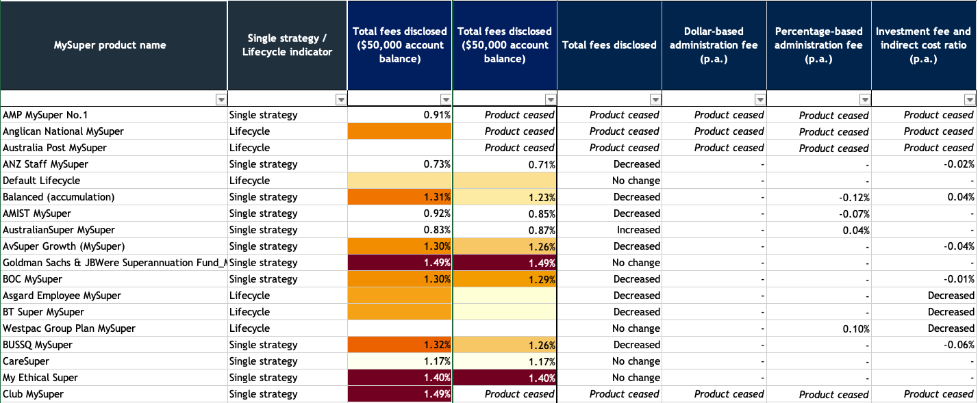Select the Increased cell in the AustralianSuper row
Image resolution: width=980 pixels, height=403 pixels.
(x=610, y=230)
